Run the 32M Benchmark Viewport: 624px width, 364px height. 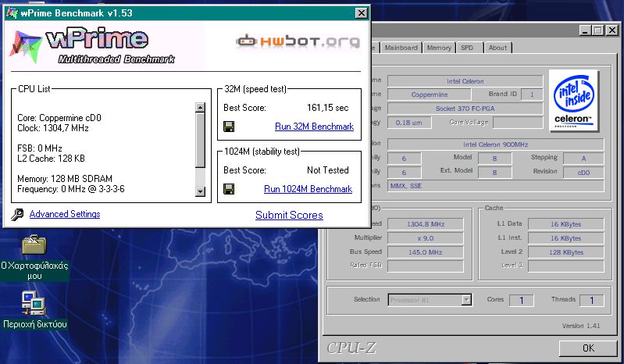[x=314, y=127]
